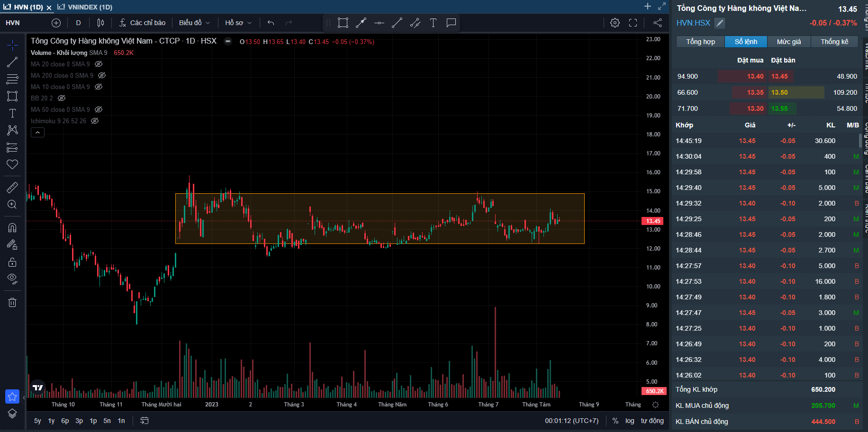868x432 pixels.
Task: Toggle percent scale mode
Action: 615,421
